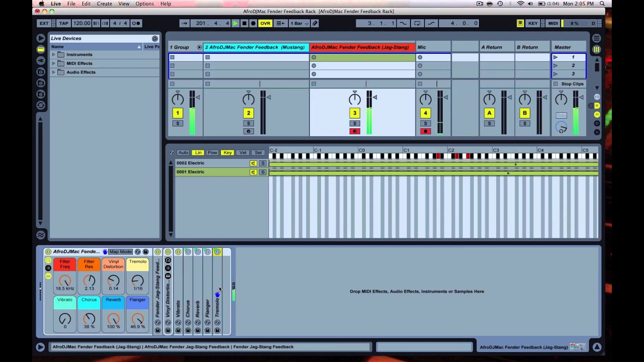
Task: Select the Vel zone tab
Action: point(243,153)
